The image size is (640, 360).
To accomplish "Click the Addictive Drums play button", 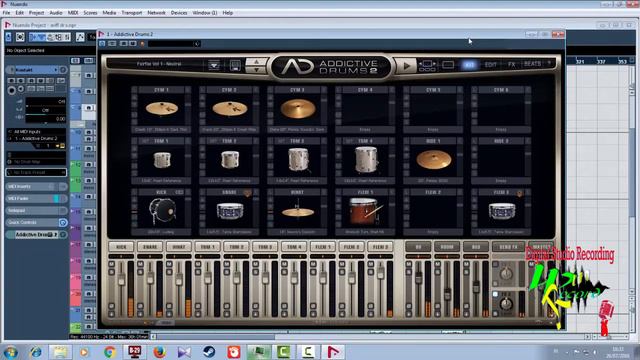I will [x=407, y=66].
